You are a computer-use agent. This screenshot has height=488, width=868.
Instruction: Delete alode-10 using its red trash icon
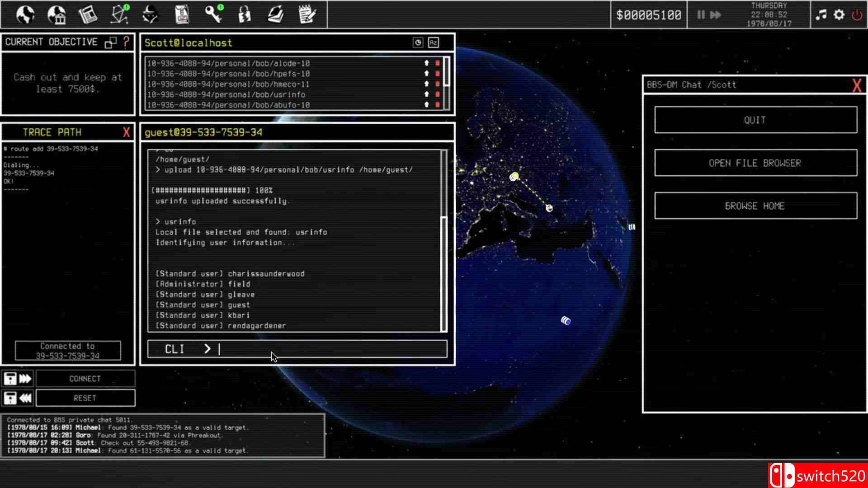click(x=437, y=63)
